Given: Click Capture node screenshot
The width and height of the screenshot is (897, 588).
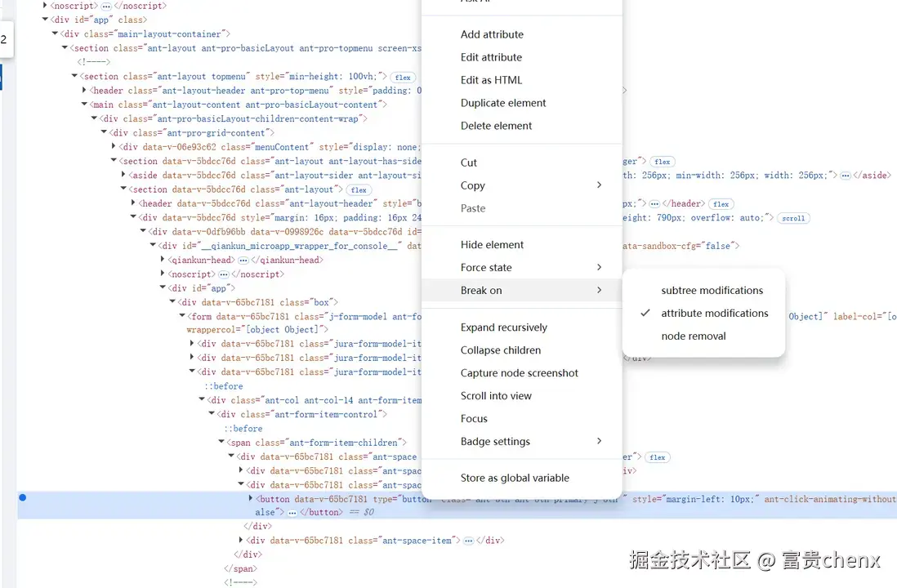Looking at the screenshot, I should (522, 373).
